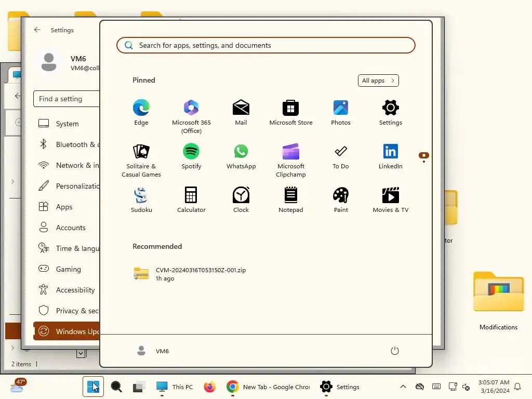Select Time & language in Settings
The width and height of the screenshot is (532, 399).
pyautogui.click(x=66, y=248)
